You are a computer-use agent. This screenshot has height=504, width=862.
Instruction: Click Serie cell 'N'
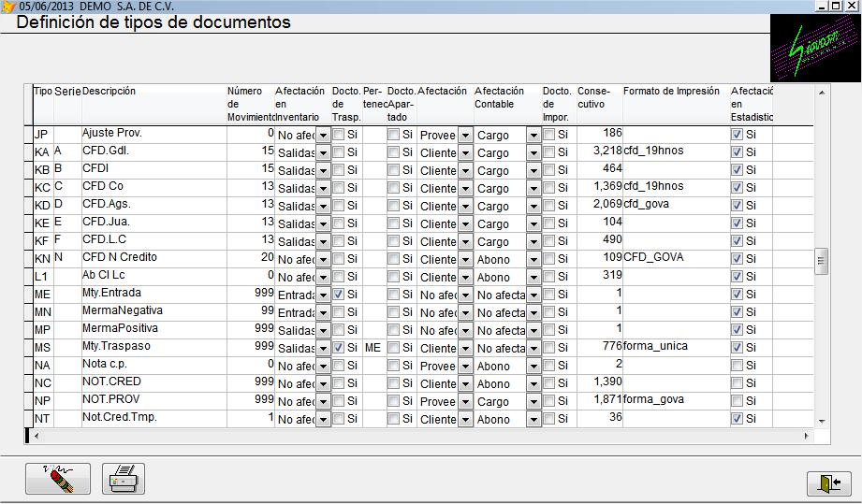(x=67, y=257)
